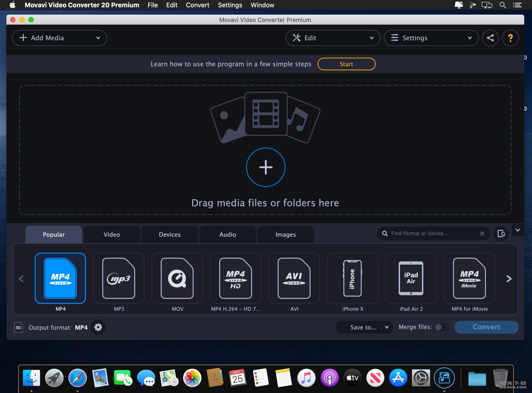Choose the MP3 audio format preset
The image size is (532, 393).
[x=119, y=278]
